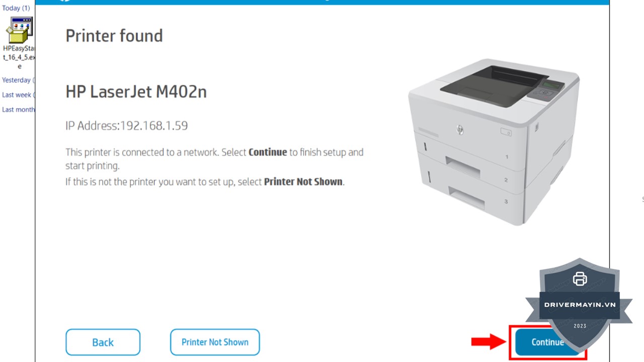Expand the Last week file group
This screenshot has height=362, width=644.
pyautogui.click(x=19, y=95)
